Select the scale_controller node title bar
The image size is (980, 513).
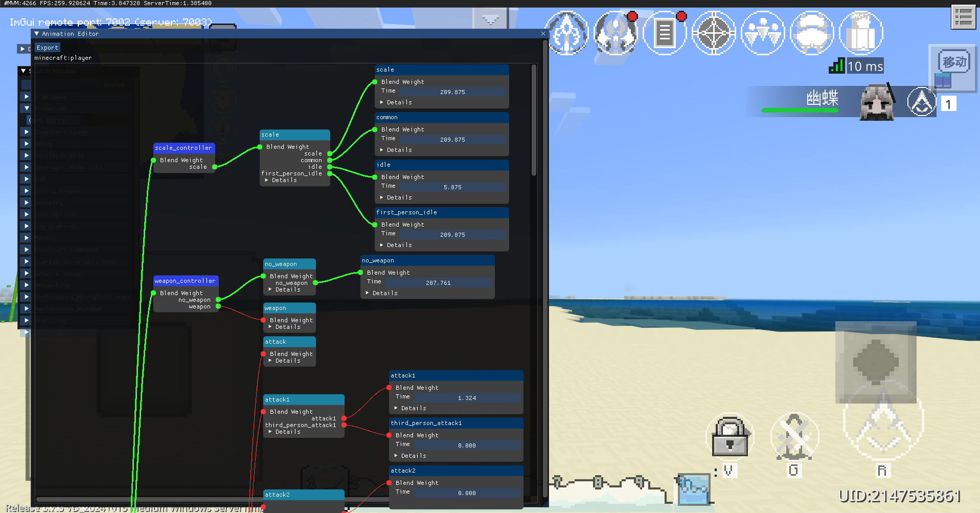click(184, 148)
